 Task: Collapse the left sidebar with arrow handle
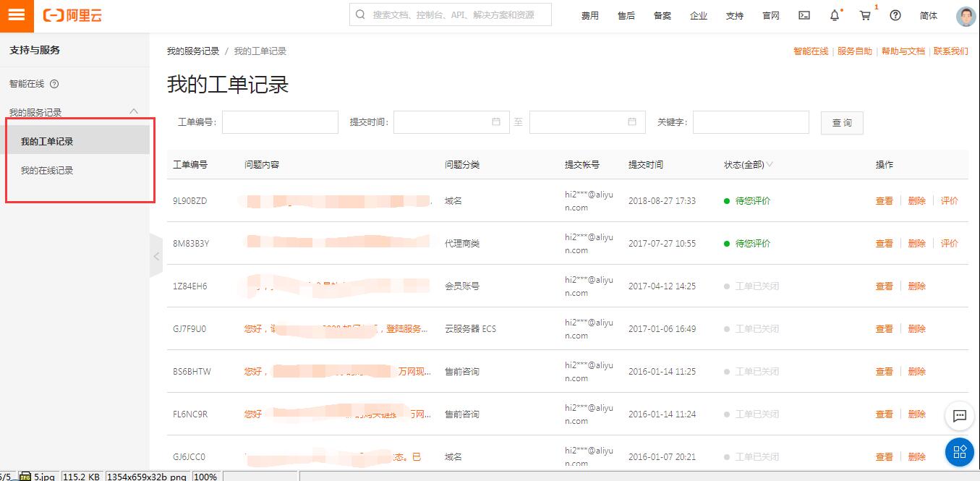coord(156,256)
